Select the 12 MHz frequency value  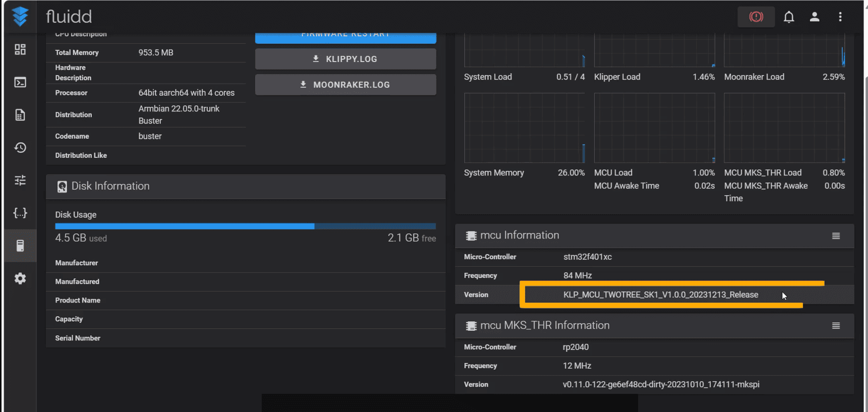pyautogui.click(x=577, y=366)
